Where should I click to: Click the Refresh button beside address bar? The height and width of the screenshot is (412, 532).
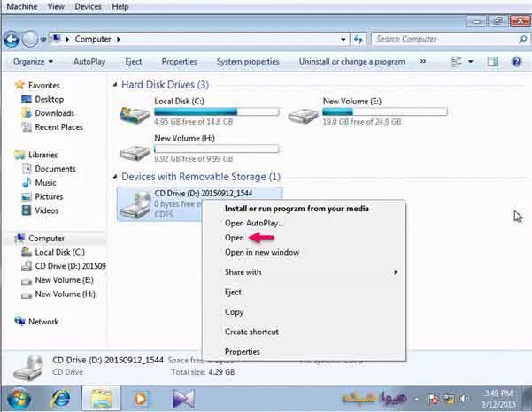[359, 39]
